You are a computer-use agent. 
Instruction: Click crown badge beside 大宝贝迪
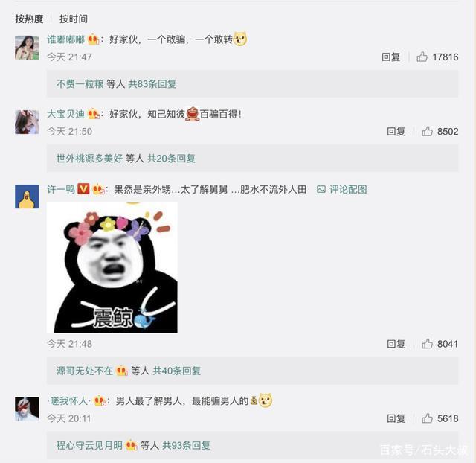pos(94,114)
